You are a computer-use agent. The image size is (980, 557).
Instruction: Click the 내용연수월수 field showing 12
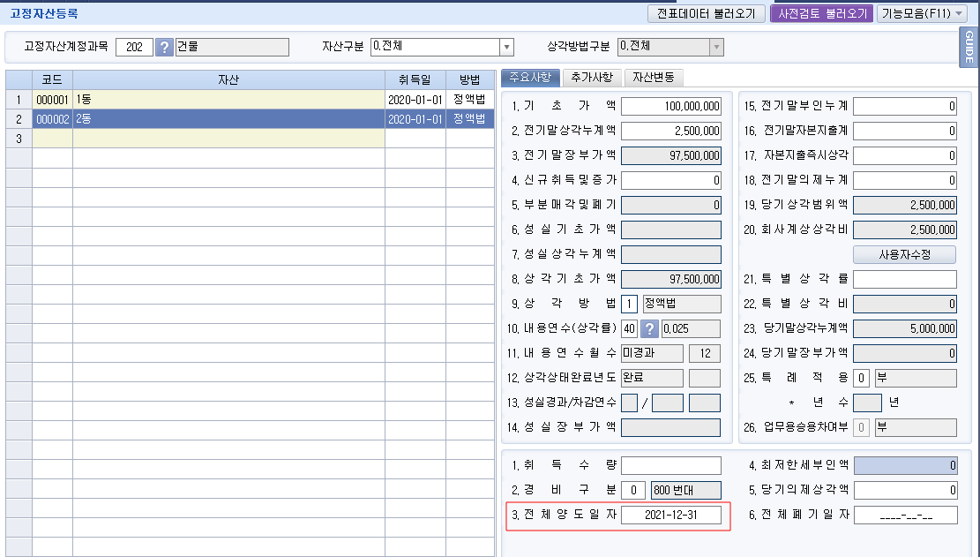[705, 353]
